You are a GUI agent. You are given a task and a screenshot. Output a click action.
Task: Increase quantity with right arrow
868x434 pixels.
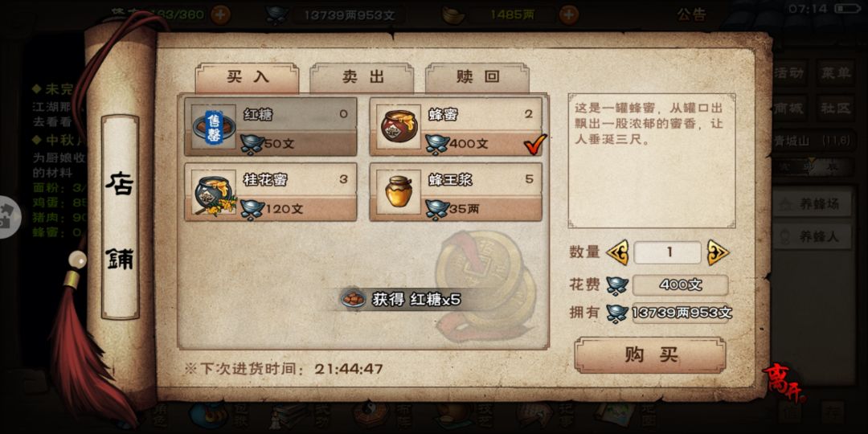718,252
